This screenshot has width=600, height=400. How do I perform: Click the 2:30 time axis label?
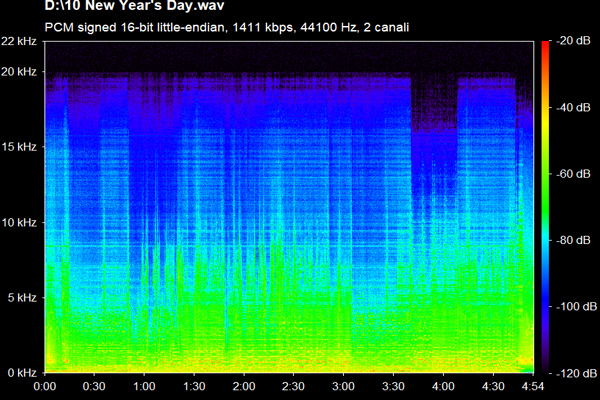293,386
